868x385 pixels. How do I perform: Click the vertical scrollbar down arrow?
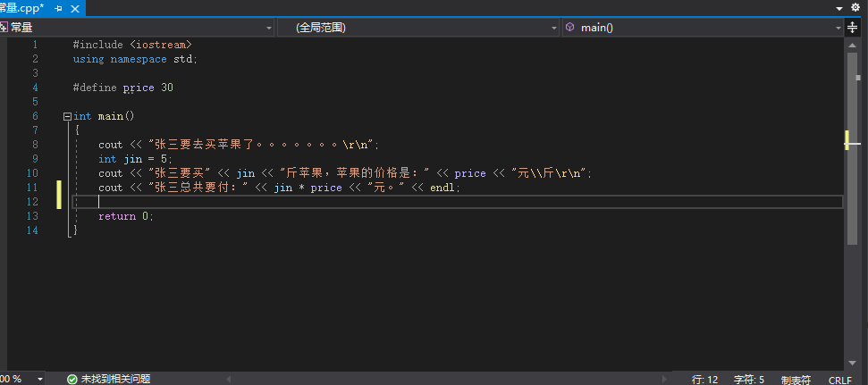pos(852,363)
